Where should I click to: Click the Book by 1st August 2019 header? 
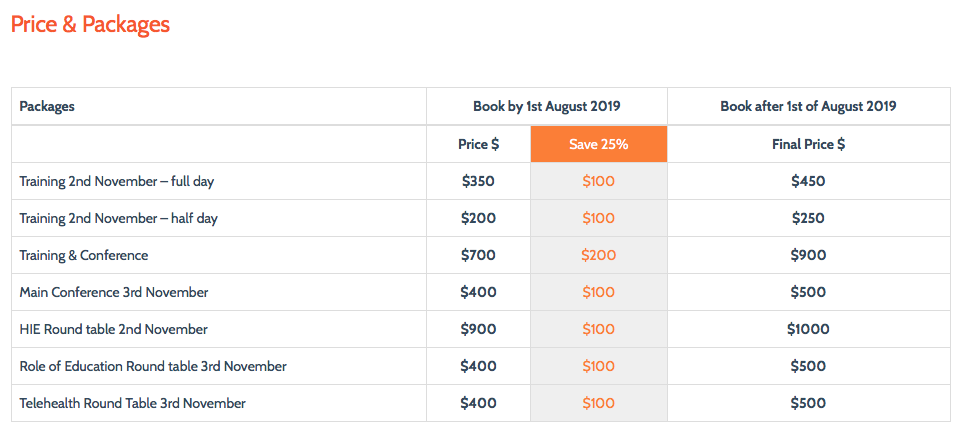tap(547, 106)
